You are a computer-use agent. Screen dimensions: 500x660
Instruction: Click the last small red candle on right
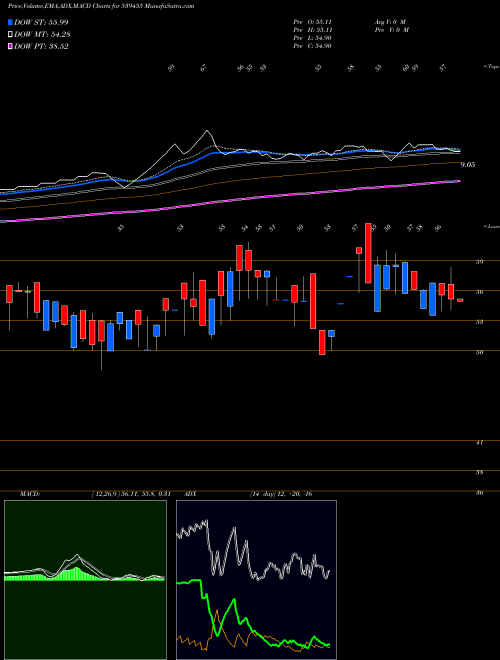pyautogui.click(x=460, y=300)
